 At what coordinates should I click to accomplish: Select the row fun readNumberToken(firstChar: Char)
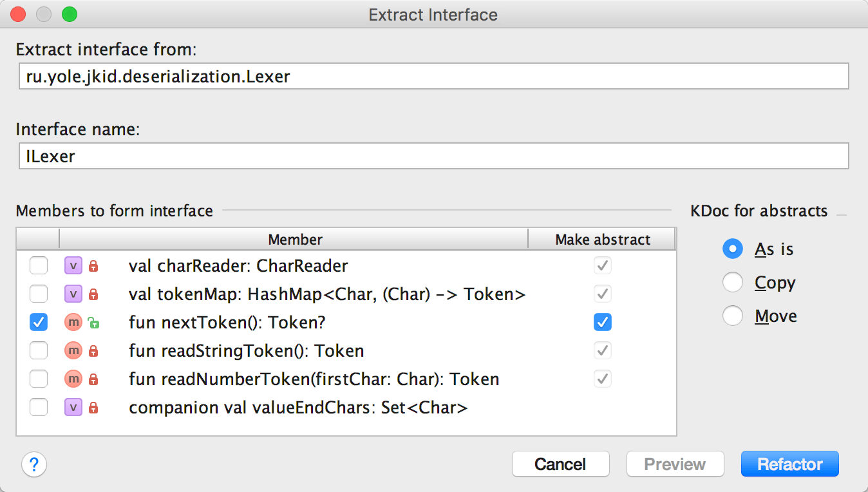click(346, 379)
